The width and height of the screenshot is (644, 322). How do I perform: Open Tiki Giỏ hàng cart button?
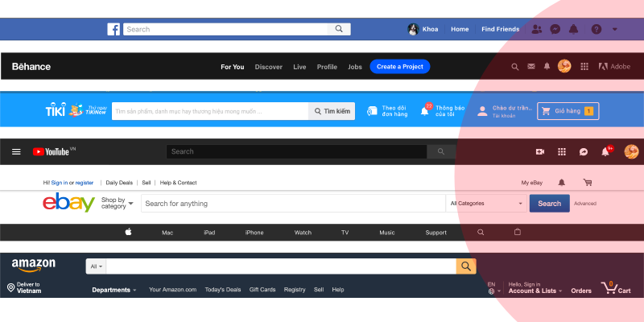click(568, 111)
